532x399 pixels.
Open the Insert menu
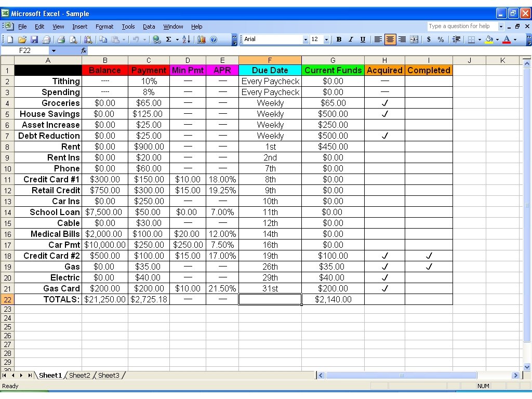[79, 26]
